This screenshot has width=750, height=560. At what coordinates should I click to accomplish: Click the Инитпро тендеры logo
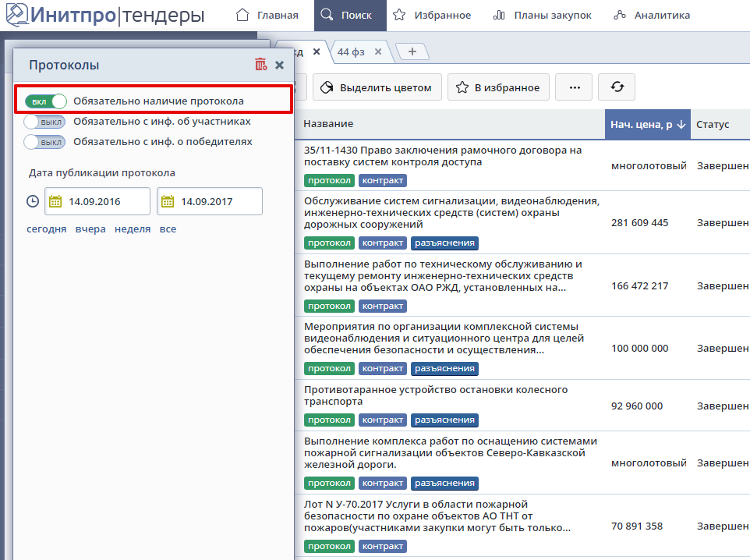(x=104, y=15)
